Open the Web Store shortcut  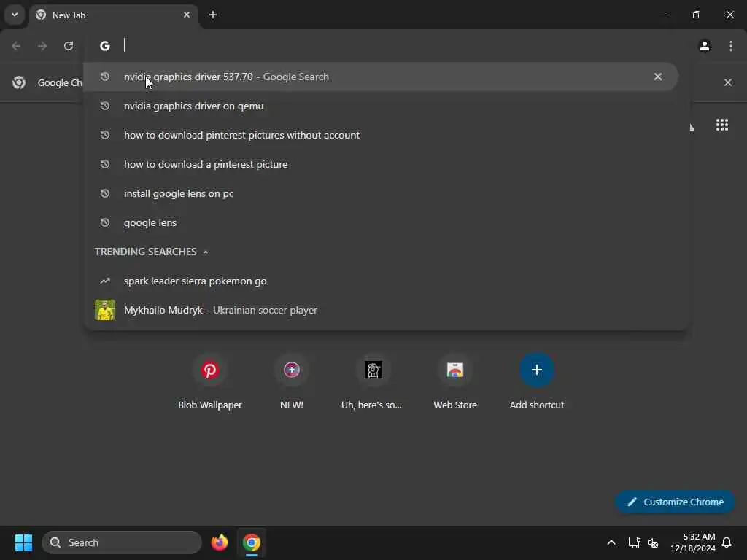click(x=455, y=381)
